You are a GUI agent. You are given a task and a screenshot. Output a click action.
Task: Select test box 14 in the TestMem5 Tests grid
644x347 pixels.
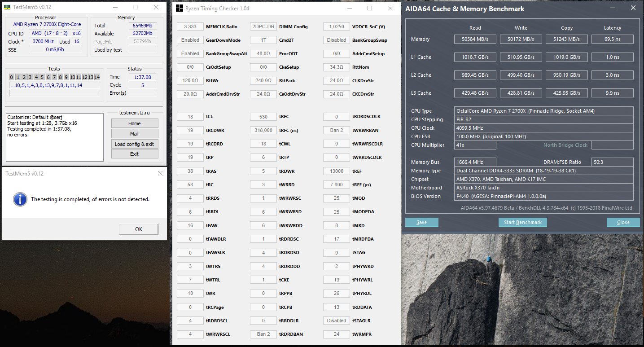tap(97, 77)
